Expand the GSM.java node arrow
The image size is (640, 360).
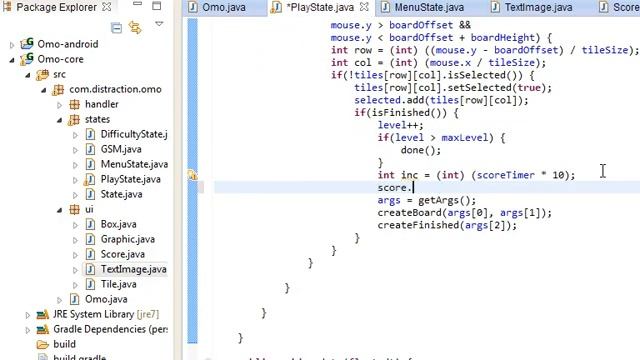(x=76, y=150)
